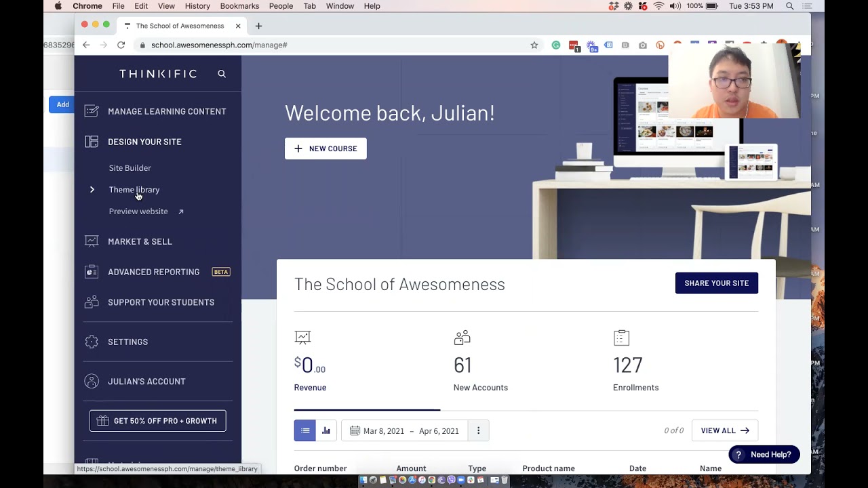This screenshot has height=488, width=868.
Task: Click the Name column header
Action: [x=711, y=468]
